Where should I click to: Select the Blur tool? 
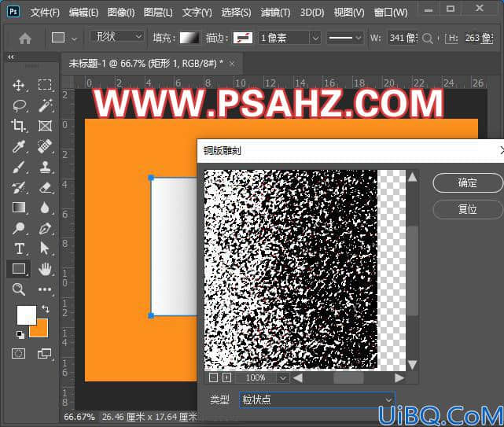tap(45, 208)
